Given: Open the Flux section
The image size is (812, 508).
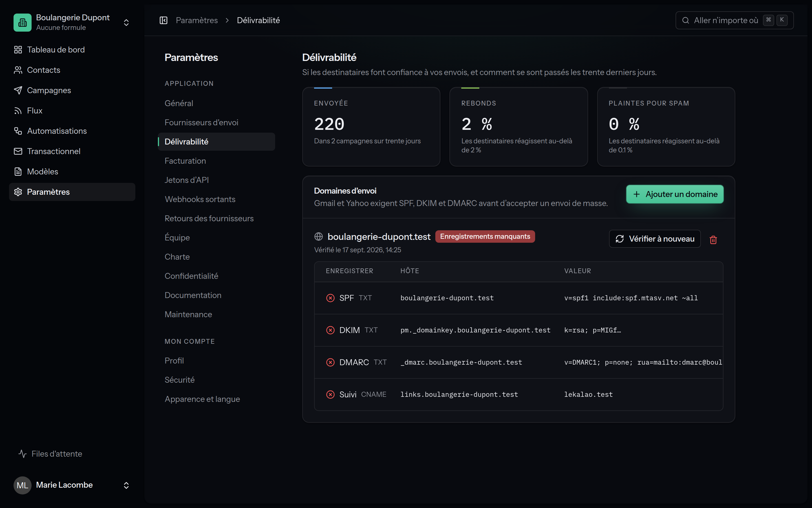Looking at the screenshot, I should click(x=72, y=111).
